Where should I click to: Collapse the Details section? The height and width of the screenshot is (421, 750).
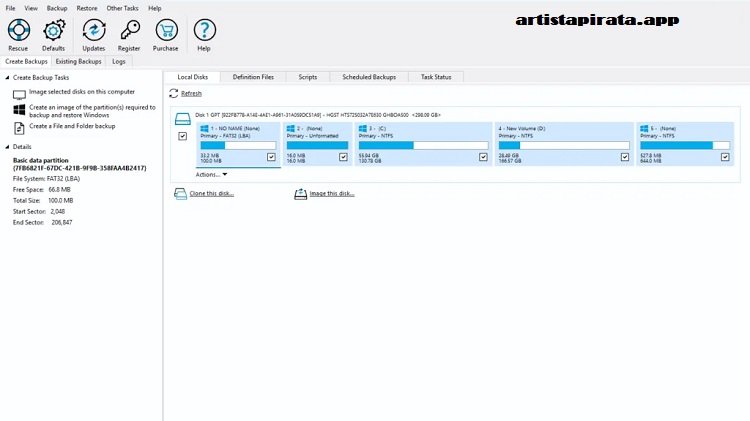[x=7, y=147]
